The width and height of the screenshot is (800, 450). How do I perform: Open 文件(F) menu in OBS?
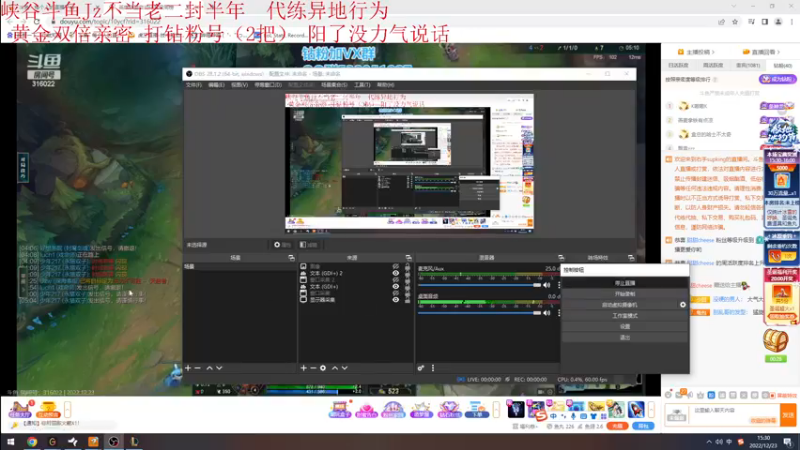tap(193, 85)
